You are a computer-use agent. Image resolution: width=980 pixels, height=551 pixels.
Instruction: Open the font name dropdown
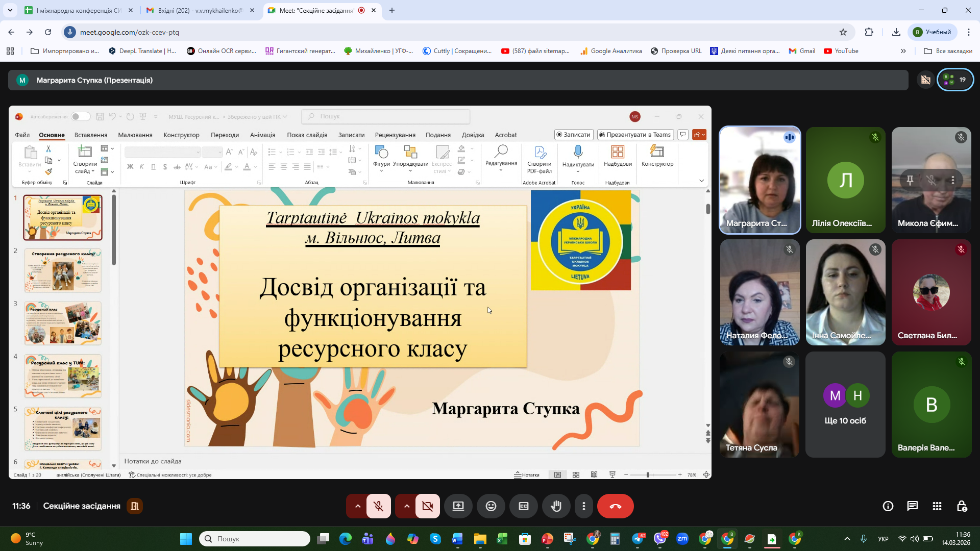[162, 152]
